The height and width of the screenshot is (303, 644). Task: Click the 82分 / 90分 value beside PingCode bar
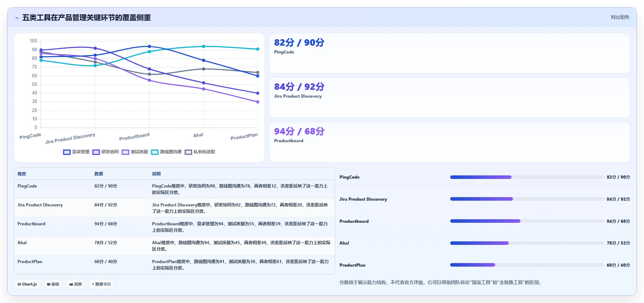tap(618, 177)
